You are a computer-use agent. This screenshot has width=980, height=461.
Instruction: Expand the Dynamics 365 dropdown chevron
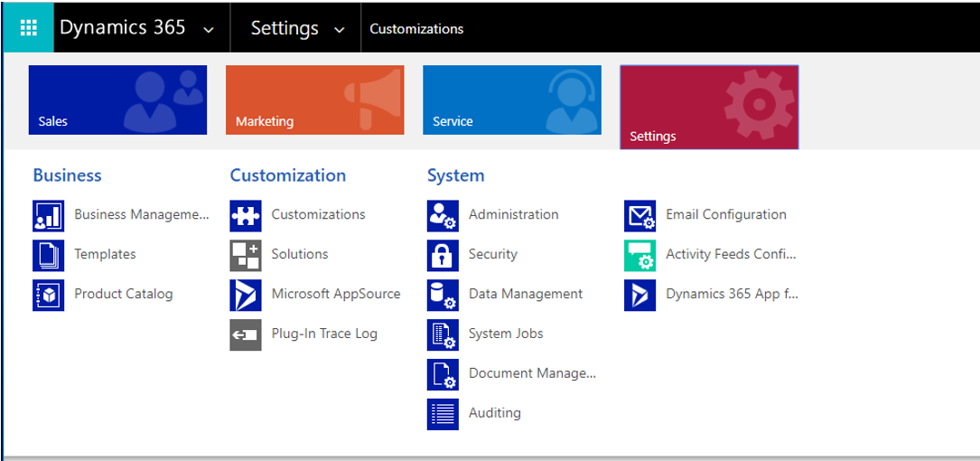coord(210,30)
